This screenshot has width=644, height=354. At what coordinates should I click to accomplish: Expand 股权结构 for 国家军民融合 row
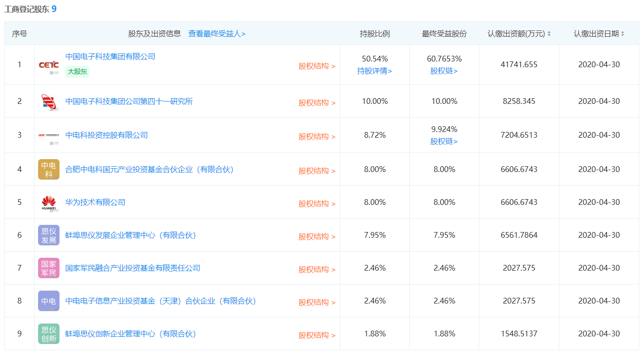tap(317, 270)
